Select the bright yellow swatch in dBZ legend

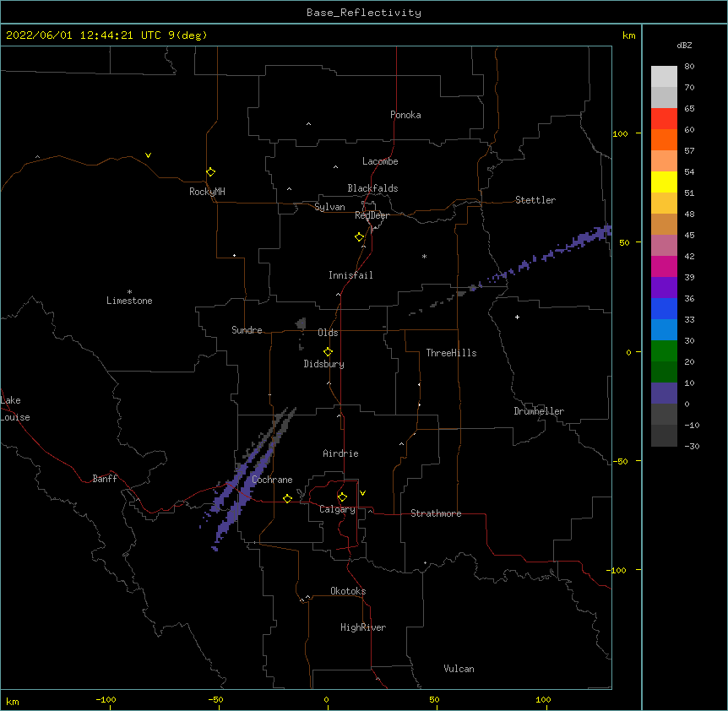coord(664,182)
